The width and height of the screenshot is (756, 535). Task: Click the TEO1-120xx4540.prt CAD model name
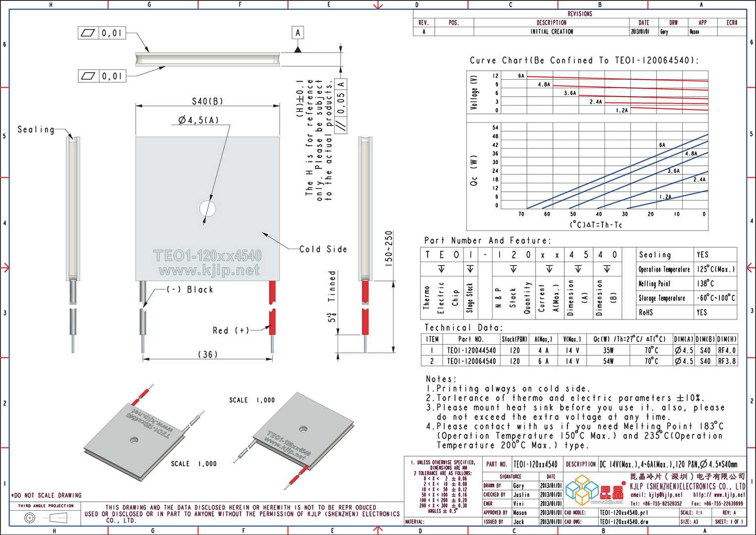(x=623, y=513)
